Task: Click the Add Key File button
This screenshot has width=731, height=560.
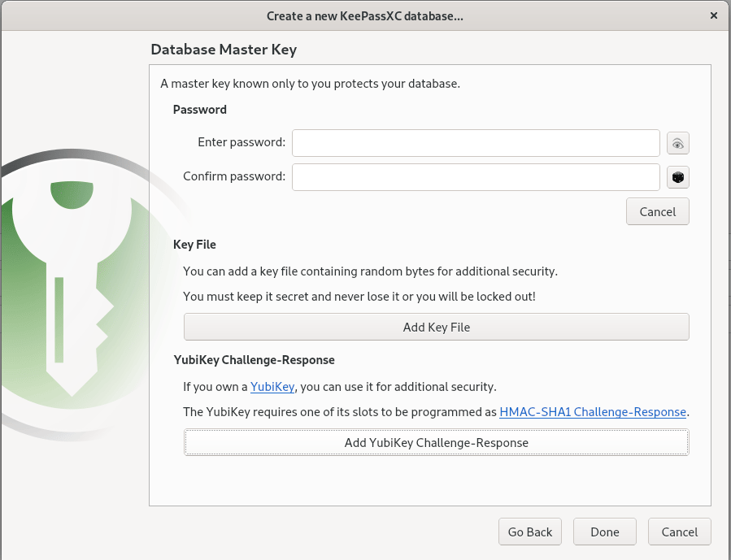Action: (436, 327)
